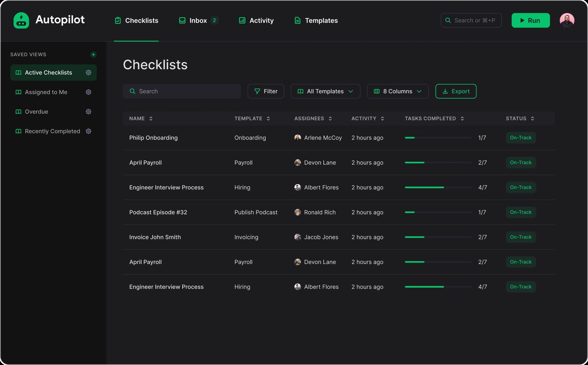Expand the 8 Columns dropdown
This screenshot has width=588, height=365.
coord(398,91)
